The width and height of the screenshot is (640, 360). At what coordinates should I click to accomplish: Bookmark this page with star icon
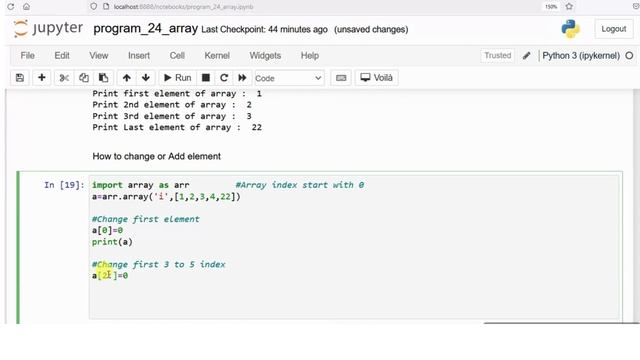click(x=569, y=7)
